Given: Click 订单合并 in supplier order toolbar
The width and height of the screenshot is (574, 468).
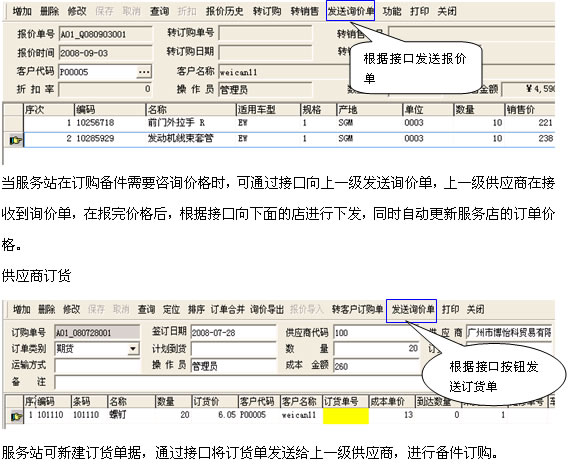Looking at the screenshot, I should click(x=227, y=310).
